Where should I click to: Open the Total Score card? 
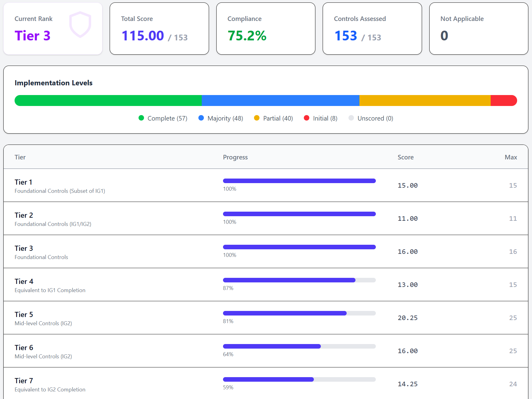tap(159, 29)
